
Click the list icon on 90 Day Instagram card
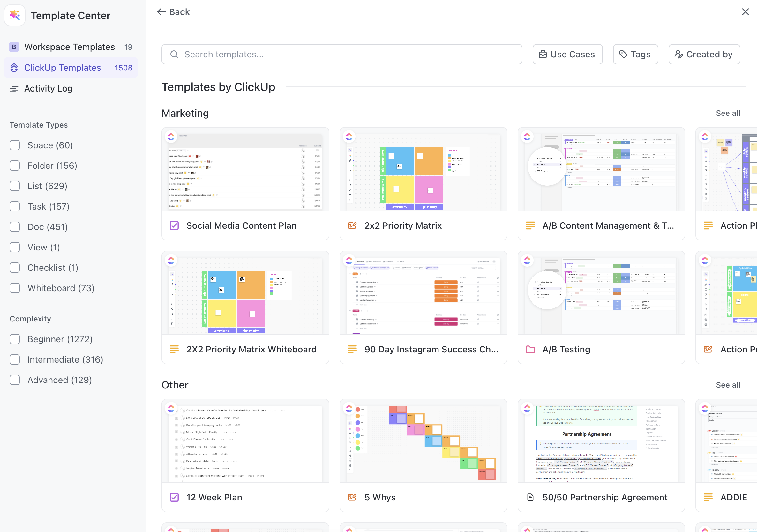[x=352, y=349]
